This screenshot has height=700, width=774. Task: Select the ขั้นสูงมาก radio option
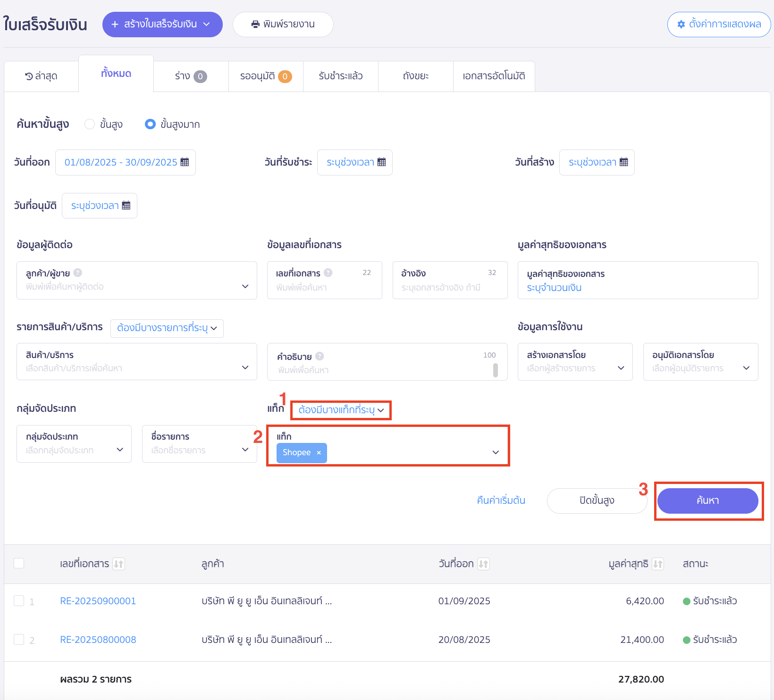(150, 124)
